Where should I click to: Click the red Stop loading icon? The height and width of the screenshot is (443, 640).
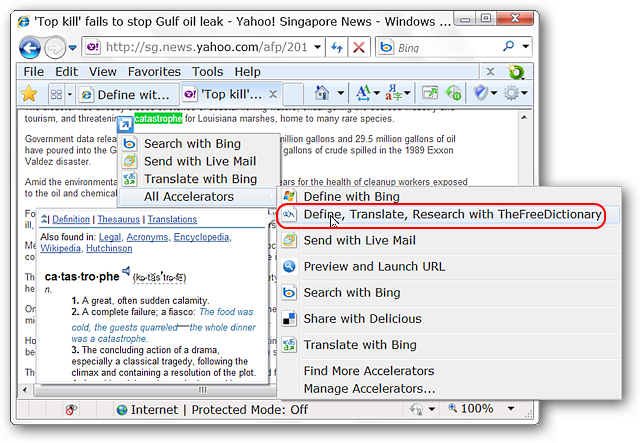click(359, 47)
